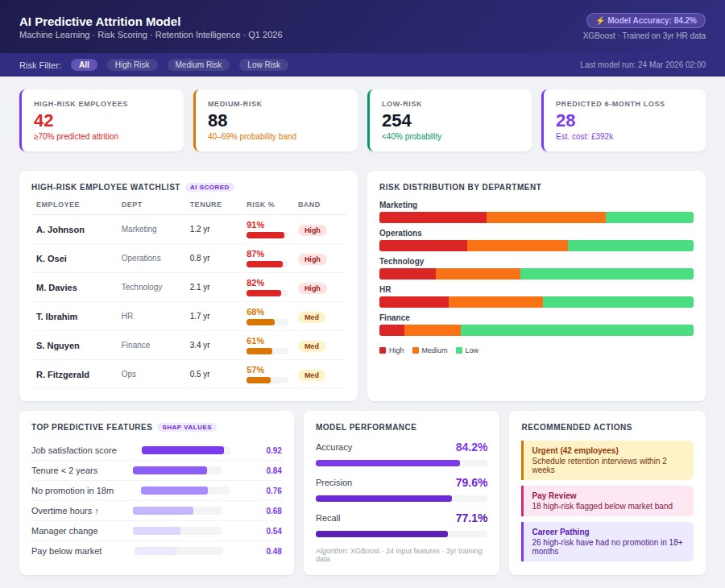Switch to the Low Risk filter
The height and width of the screenshot is (588, 725).
click(x=263, y=64)
